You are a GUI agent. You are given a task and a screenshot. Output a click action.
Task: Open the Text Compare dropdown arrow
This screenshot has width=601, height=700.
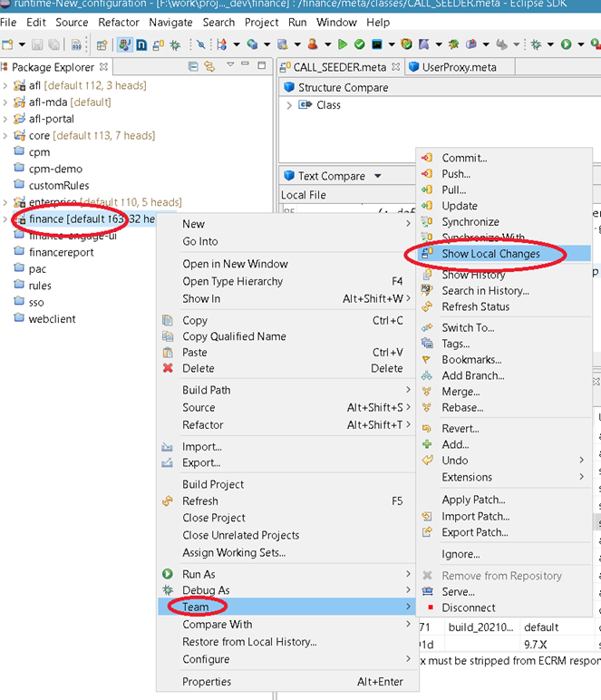point(378,176)
